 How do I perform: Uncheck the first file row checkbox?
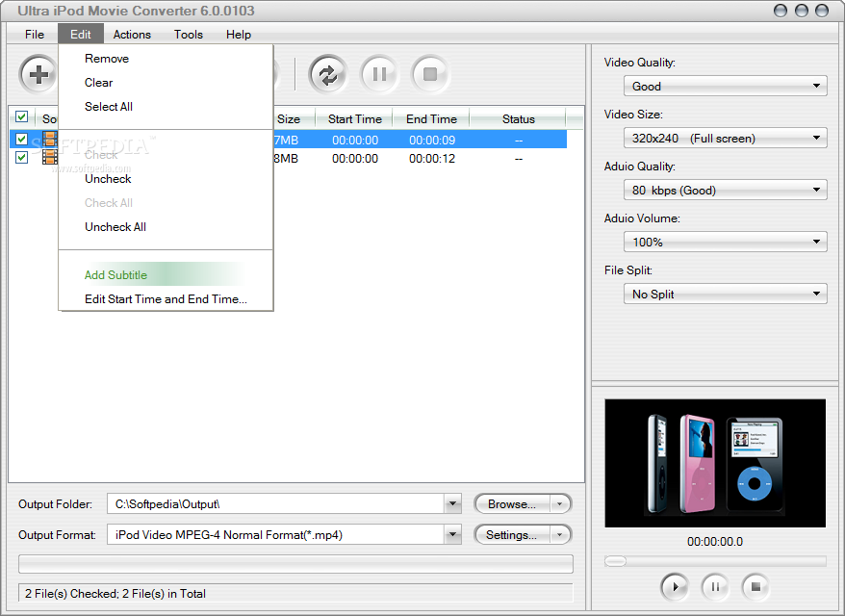tap(21, 139)
